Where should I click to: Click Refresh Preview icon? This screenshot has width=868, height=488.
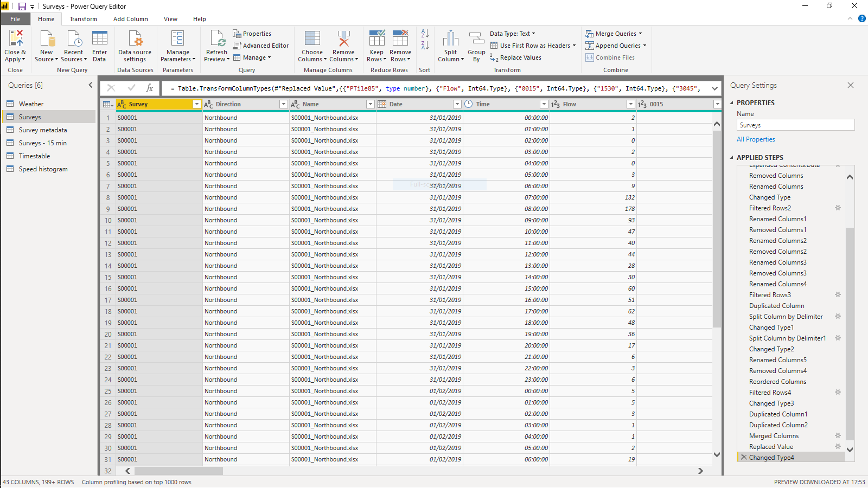pyautogui.click(x=217, y=38)
